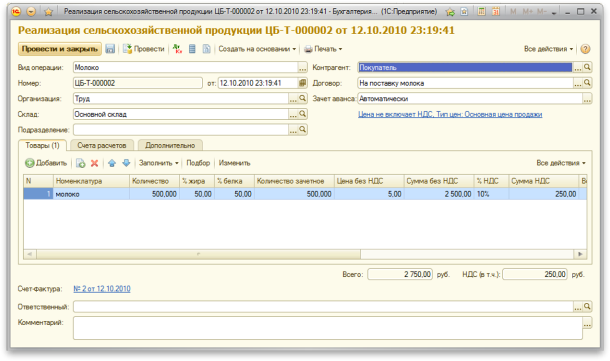Open the favorites star in title bar
The image size is (610, 361).
[x=49, y=12]
